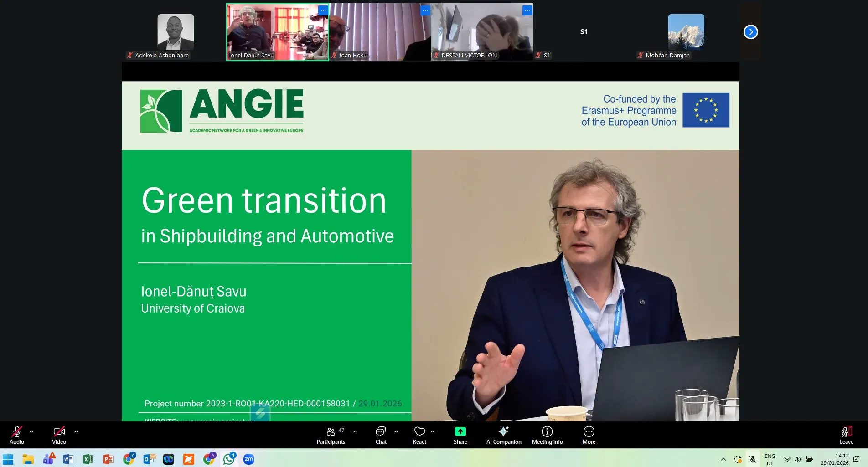Open WhatsApp from the taskbar
Viewport: 868px width, 467px height.
click(x=229, y=459)
